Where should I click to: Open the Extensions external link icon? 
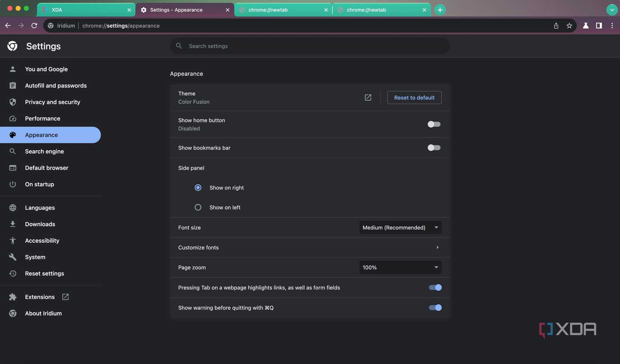pyautogui.click(x=65, y=297)
